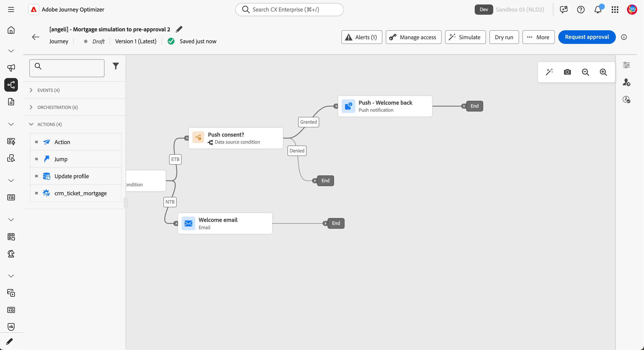
Task: Open the conflict clock-check icon in right rail
Action: (x=626, y=99)
